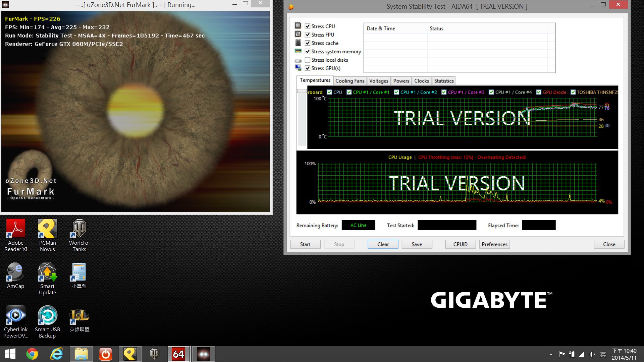644x362 pixels.
Task: Switch to Cooling Fans tab
Action: [x=350, y=81]
